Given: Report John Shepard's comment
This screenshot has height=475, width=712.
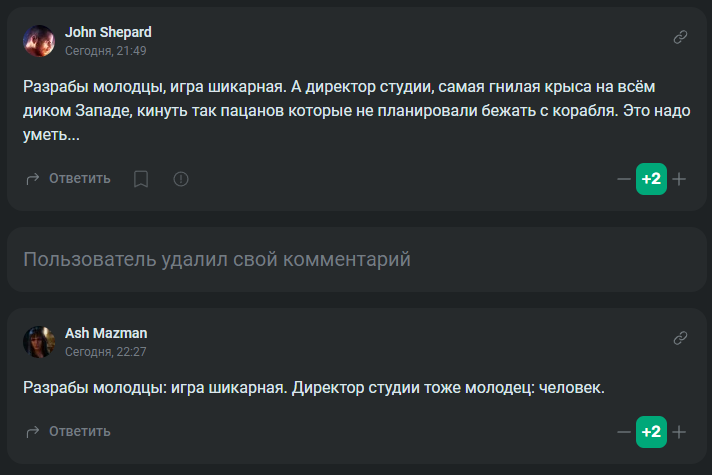Looking at the screenshot, I should pyautogui.click(x=181, y=179).
